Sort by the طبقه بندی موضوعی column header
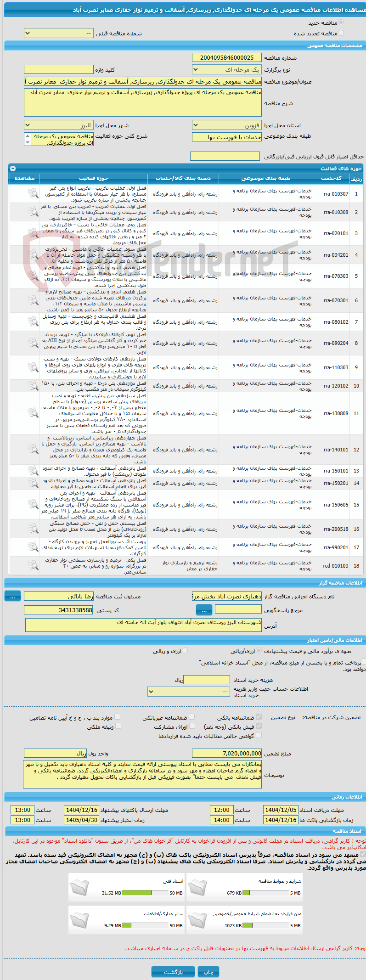 [x=265, y=178]
